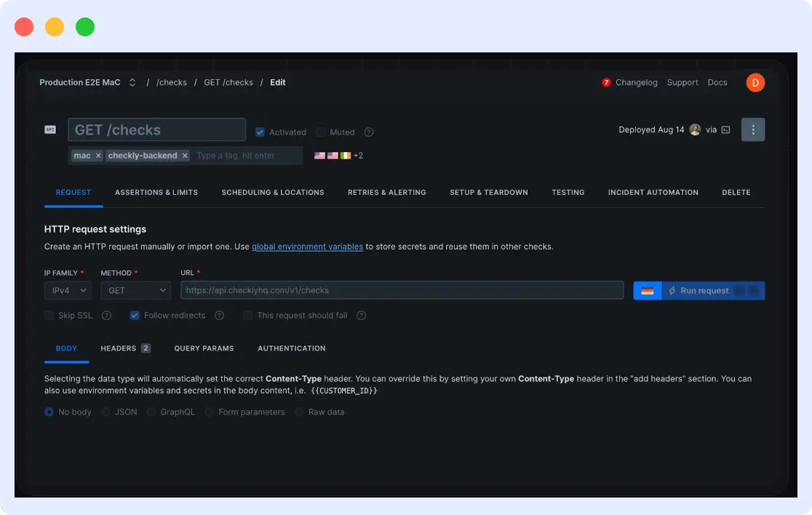The height and width of the screenshot is (515, 812).
Task: Click the Run request button
Action: 713,290
